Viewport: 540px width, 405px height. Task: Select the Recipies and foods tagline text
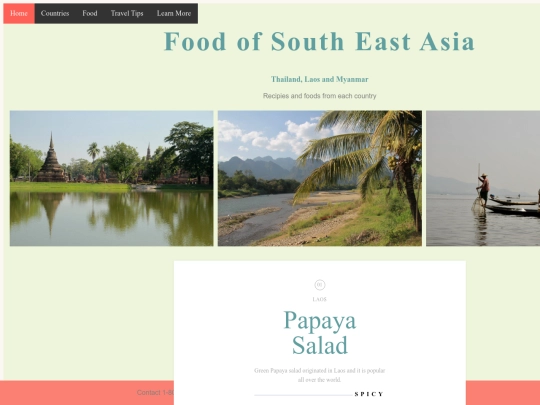tap(320, 96)
